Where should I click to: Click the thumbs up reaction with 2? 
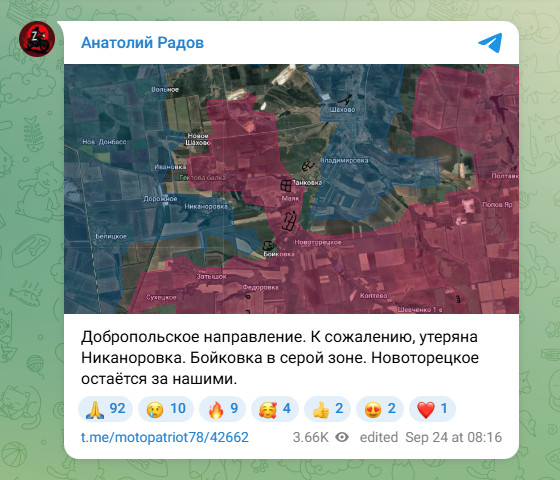pos(327,409)
